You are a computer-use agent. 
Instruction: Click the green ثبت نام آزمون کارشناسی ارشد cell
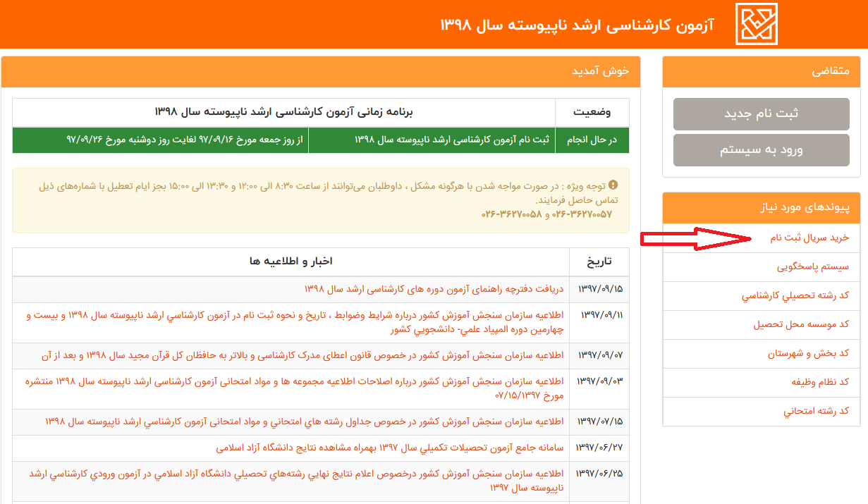tap(432, 140)
